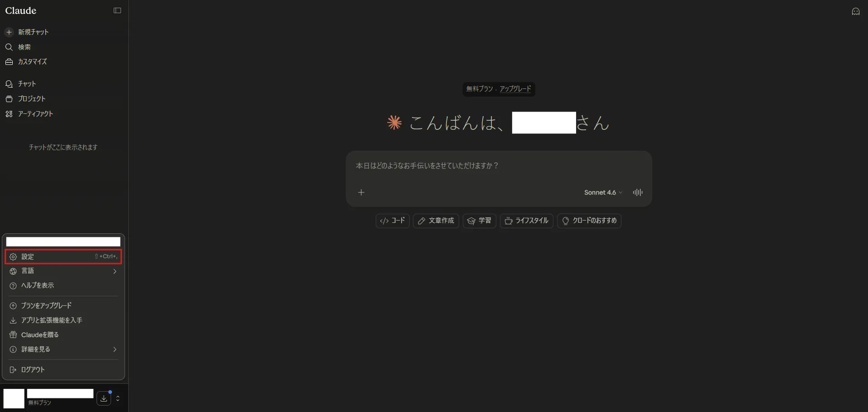Image resolution: width=868 pixels, height=412 pixels.
Task: Go to チャット list
Action: coord(63,84)
